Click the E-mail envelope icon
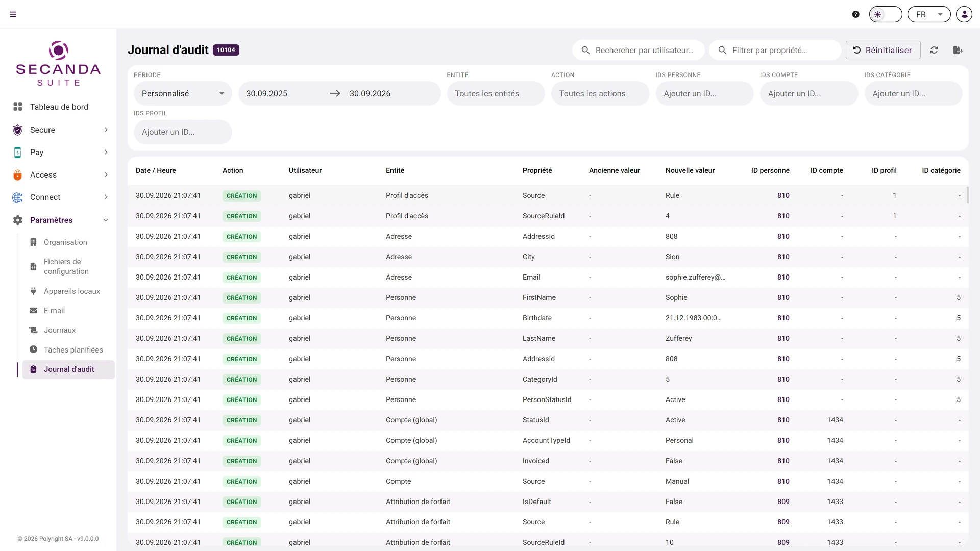 point(33,311)
